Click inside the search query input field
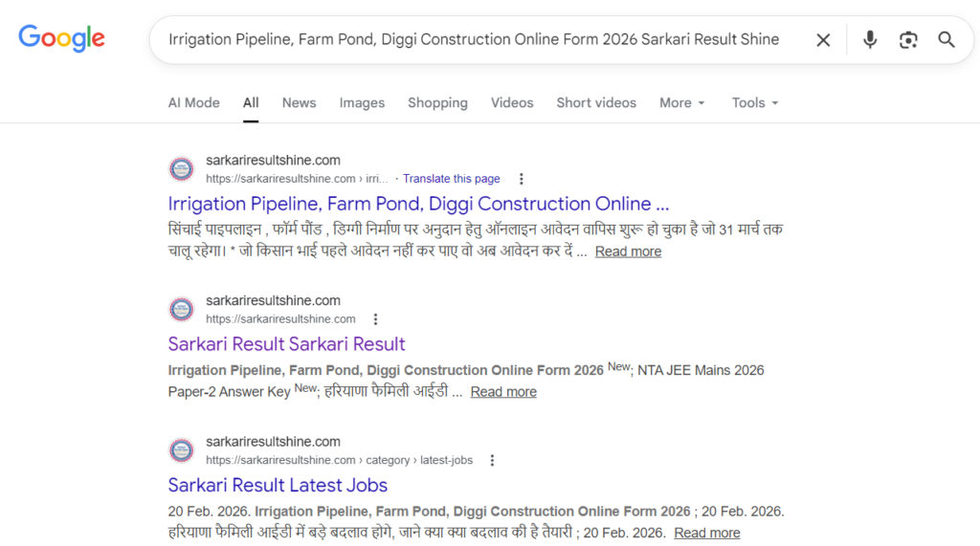 tap(474, 39)
